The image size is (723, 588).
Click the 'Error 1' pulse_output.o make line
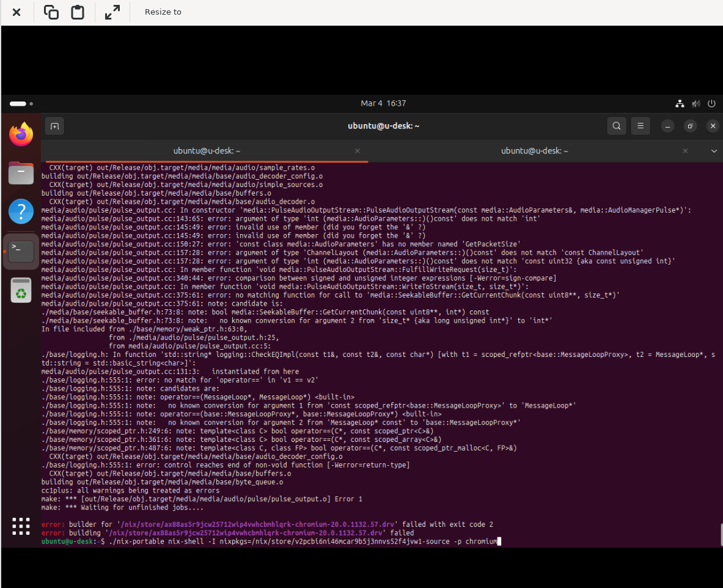point(202,499)
